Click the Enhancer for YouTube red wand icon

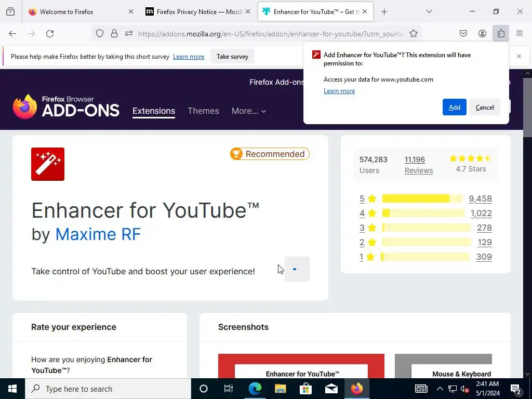point(48,164)
